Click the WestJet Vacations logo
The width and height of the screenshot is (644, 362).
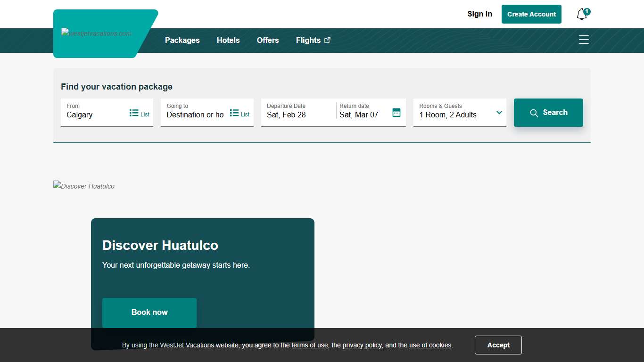pyautogui.click(x=97, y=33)
